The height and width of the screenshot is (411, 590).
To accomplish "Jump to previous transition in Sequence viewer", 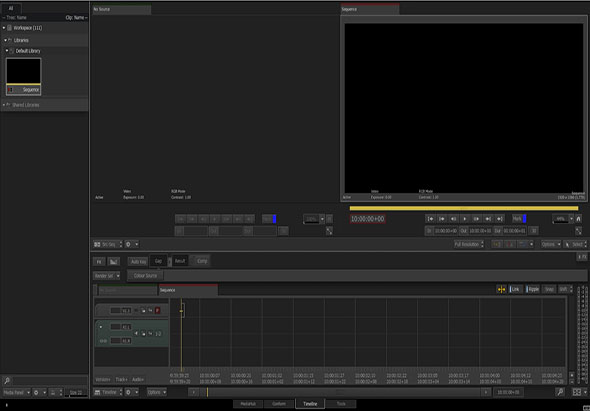I will pos(442,219).
